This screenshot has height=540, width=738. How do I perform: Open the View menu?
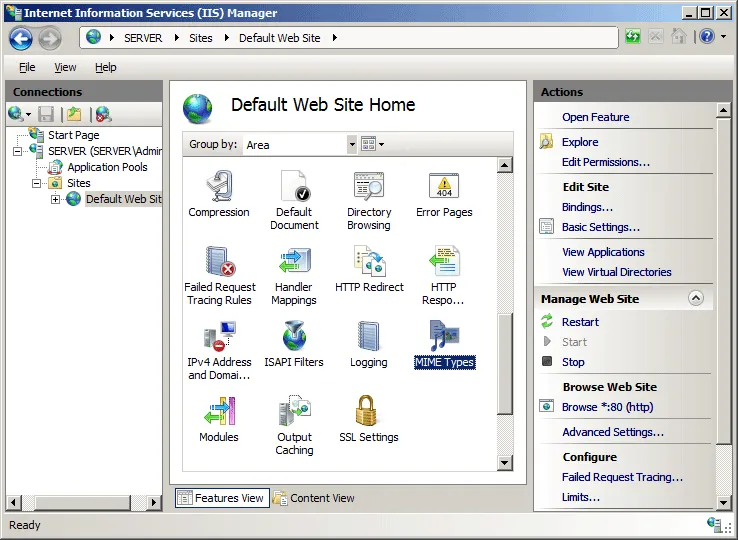click(x=65, y=67)
